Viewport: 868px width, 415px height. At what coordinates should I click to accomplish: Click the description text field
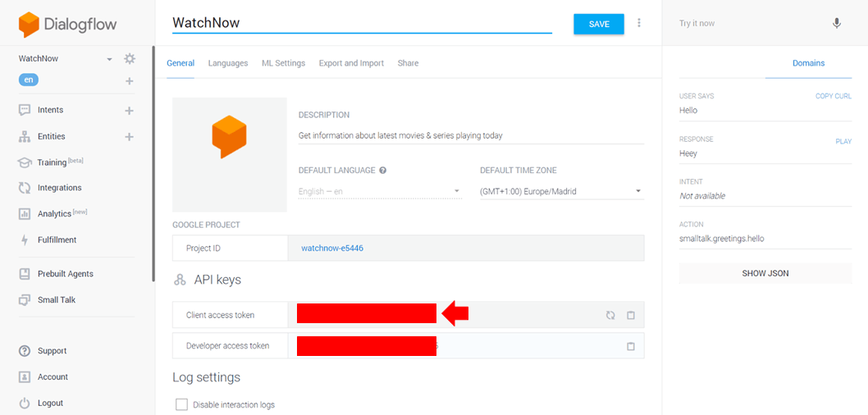pyautogui.click(x=471, y=135)
